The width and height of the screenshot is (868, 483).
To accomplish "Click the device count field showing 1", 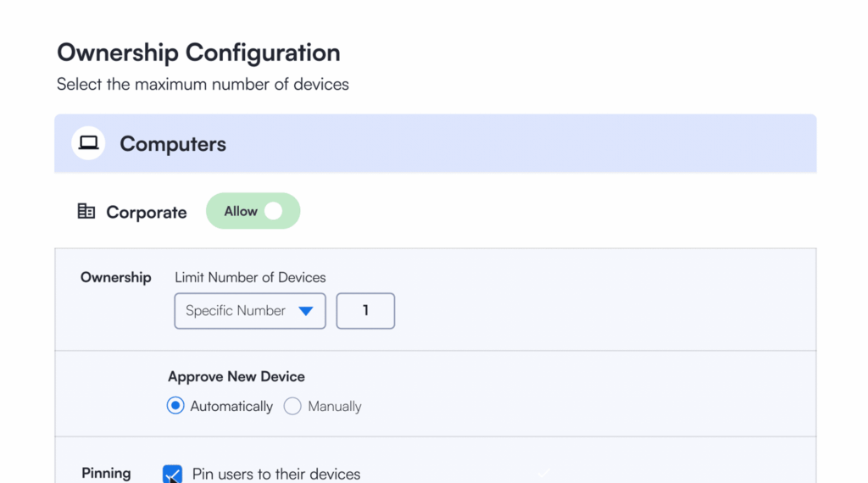I will click(x=365, y=311).
